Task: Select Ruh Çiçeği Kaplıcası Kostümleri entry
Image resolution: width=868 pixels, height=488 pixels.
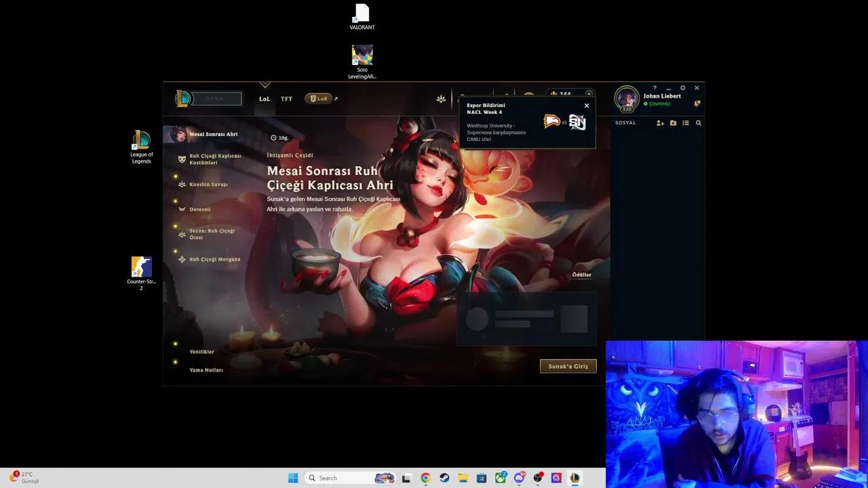Action: click(x=215, y=159)
